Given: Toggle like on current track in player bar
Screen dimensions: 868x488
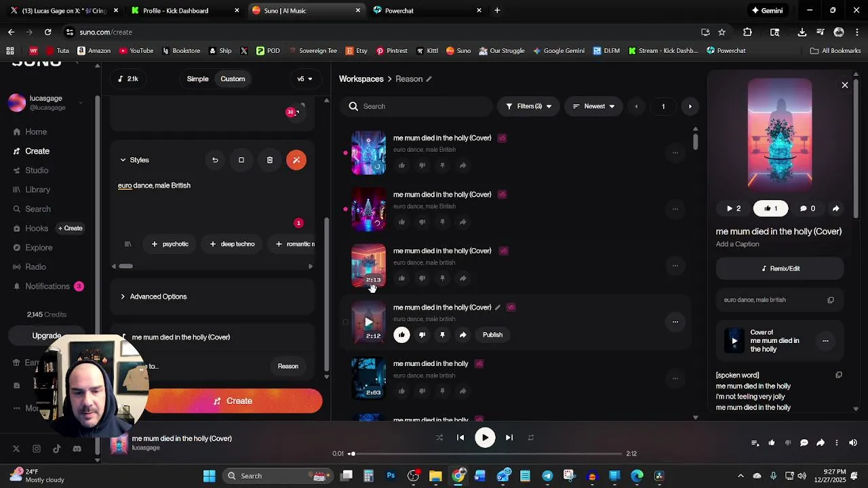Looking at the screenshot, I should coord(772,443).
